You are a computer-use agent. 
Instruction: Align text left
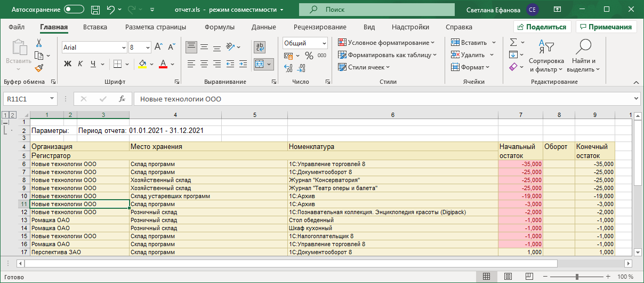coord(191,64)
